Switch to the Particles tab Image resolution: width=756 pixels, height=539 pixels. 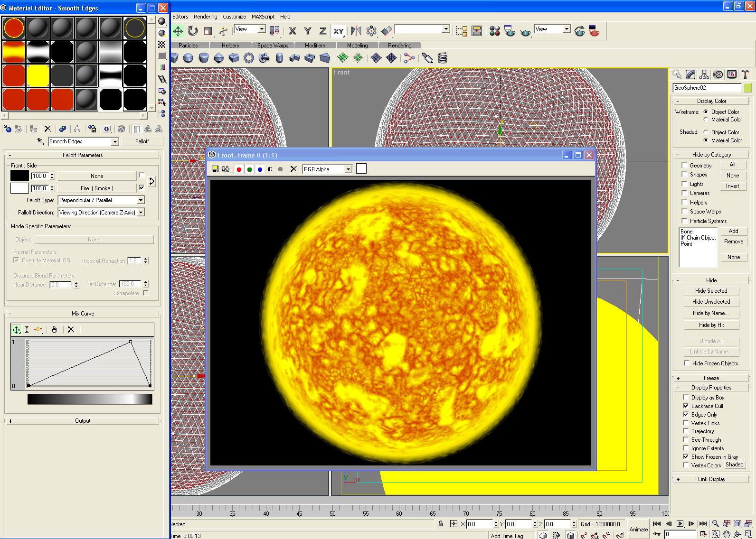[189, 46]
